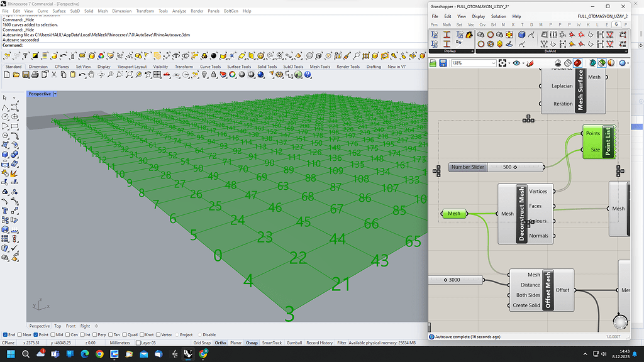This screenshot has height=362, width=644.
Task: Expand the Perspective viewport title dropdown arrow
Action: pos(55,94)
